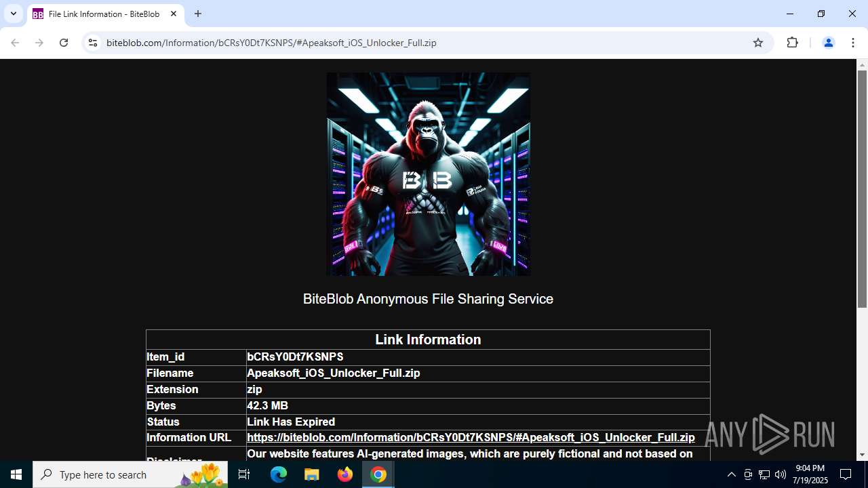The height and width of the screenshot is (488, 868).
Task: Click the browser Back arrow
Action: click(15, 43)
